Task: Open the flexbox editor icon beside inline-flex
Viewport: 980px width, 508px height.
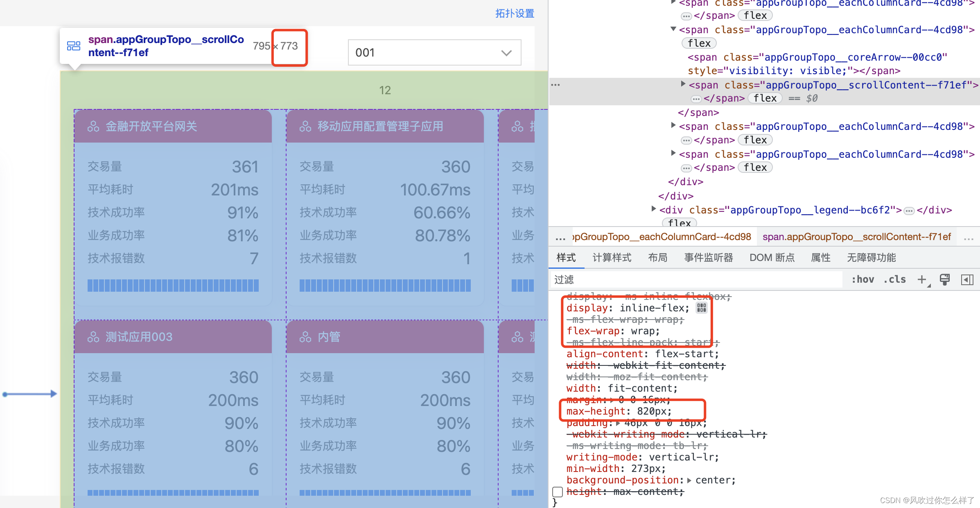Action: 701,308
